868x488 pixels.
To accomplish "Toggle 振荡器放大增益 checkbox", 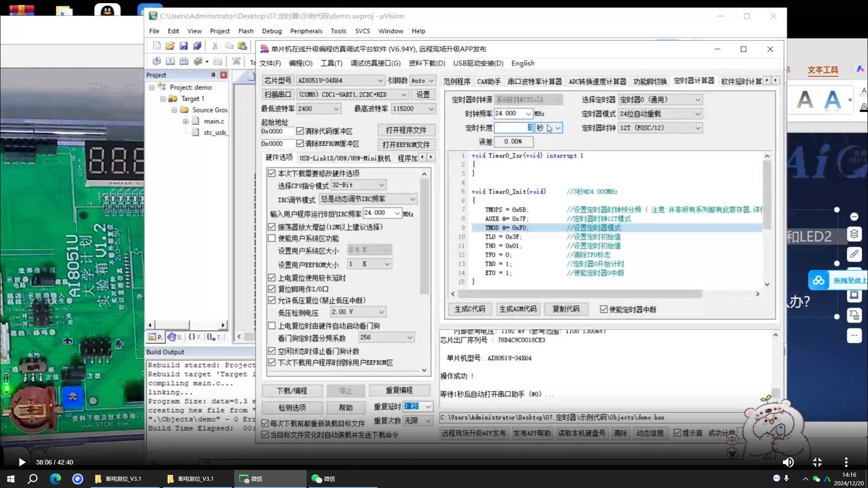I will point(272,227).
